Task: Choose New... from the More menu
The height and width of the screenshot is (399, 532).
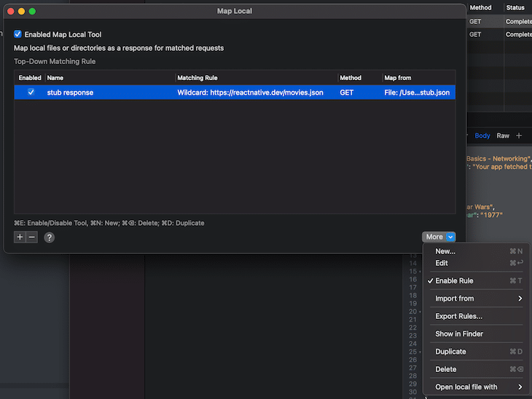Action: (445, 251)
